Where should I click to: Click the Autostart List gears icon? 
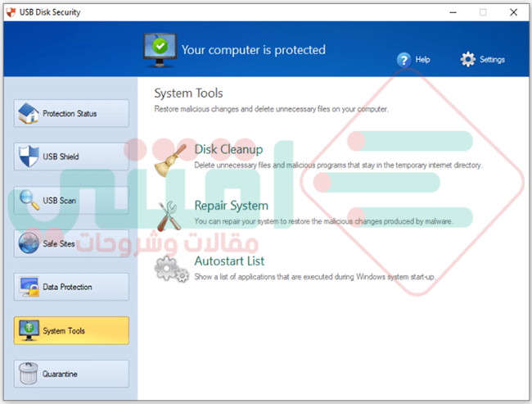tap(172, 269)
